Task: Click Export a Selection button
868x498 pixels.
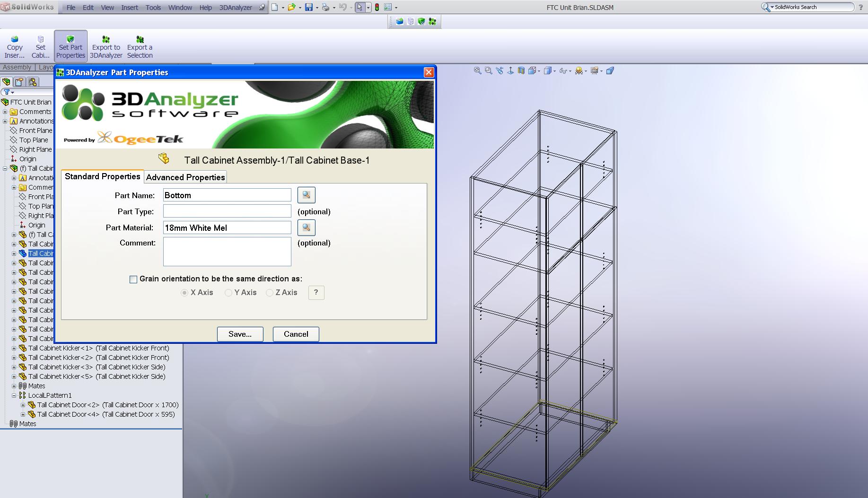Action: tap(140, 47)
